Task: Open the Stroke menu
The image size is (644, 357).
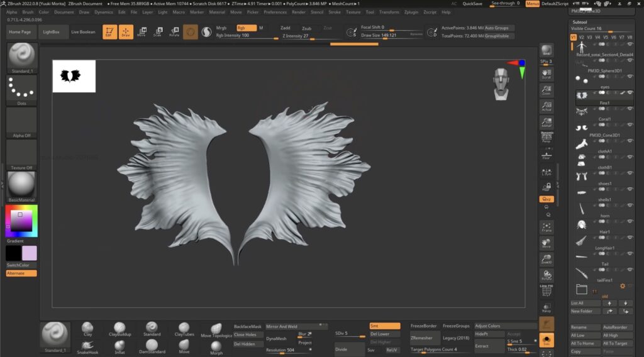Action: (x=335, y=12)
